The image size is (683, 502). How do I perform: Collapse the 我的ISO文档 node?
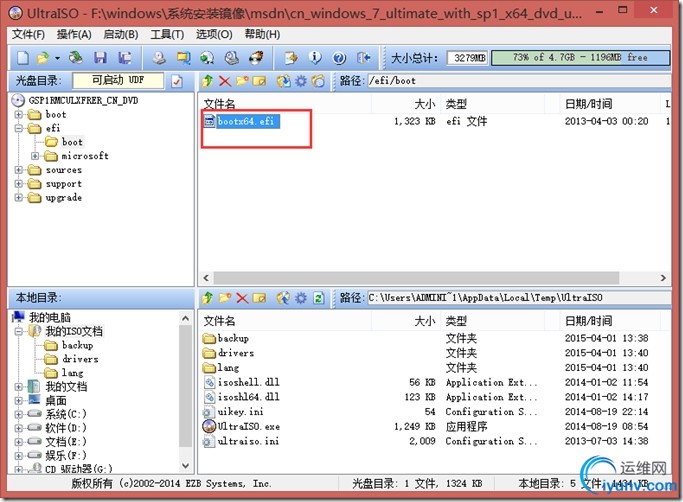coord(19,331)
